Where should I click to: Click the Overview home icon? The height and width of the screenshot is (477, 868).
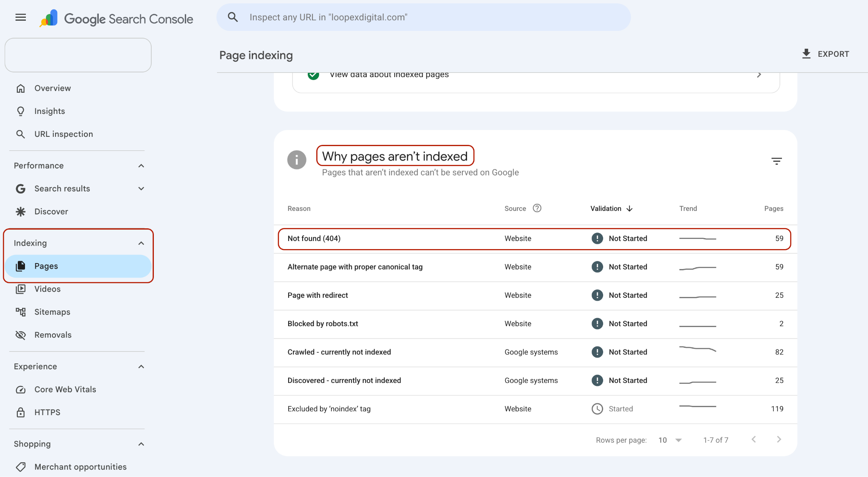(x=20, y=88)
